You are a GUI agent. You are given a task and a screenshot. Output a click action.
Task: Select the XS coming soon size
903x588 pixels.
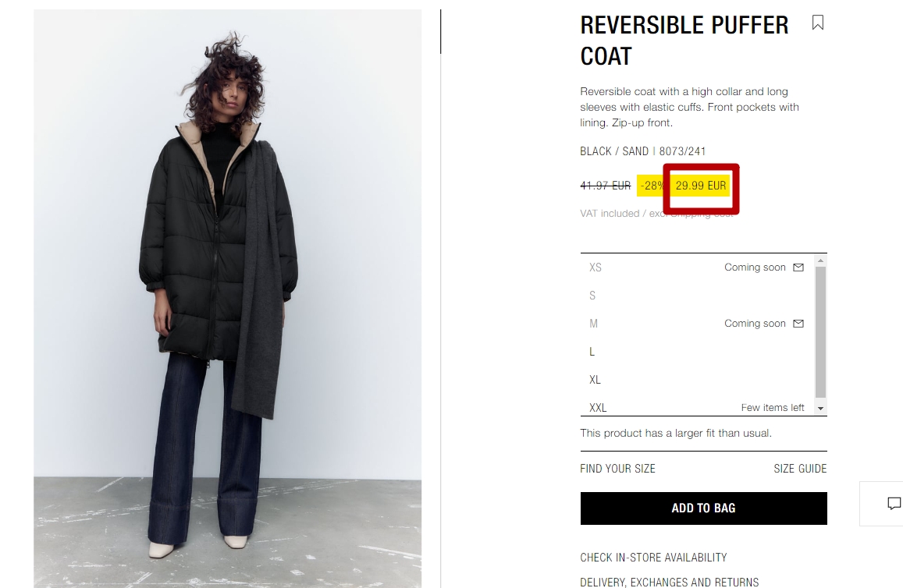click(x=696, y=267)
